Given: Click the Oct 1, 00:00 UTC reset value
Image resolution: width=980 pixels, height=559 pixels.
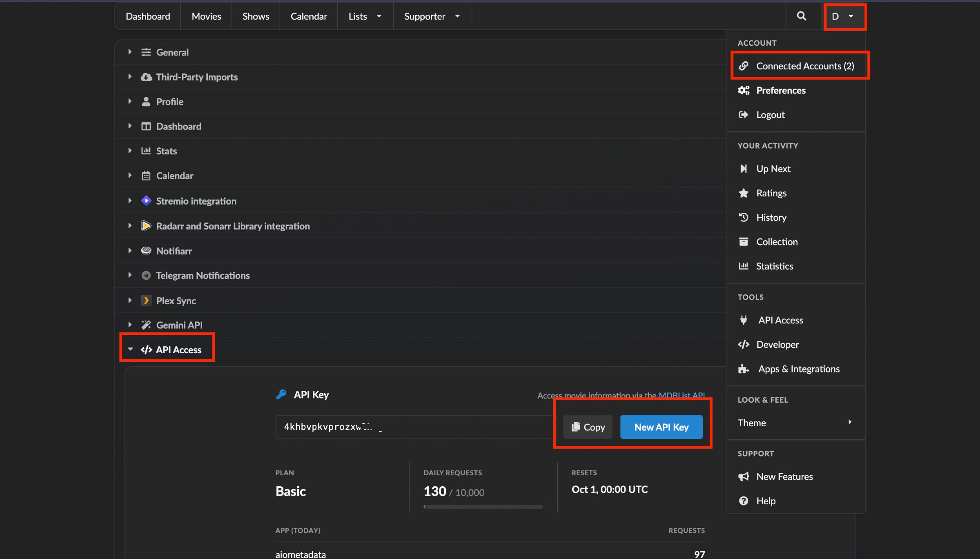Looking at the screenshot, I should pyautogui.click(x=610, y=489).
